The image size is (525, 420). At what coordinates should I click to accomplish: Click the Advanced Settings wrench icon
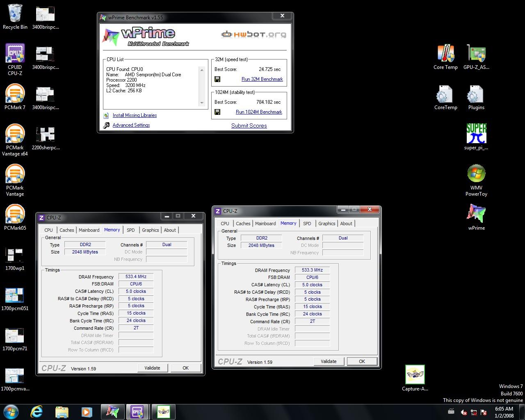click(106, 126)
